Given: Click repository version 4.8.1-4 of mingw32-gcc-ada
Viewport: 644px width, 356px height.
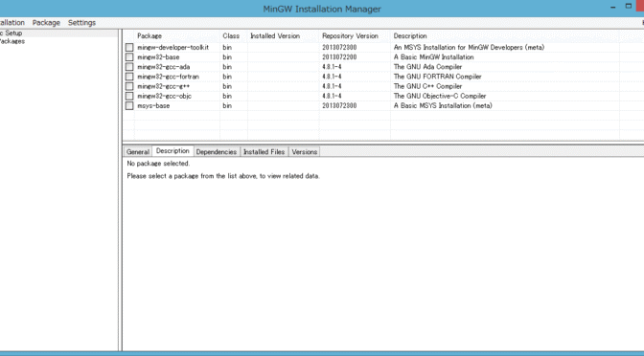Looking at the screenshot, I should tap(332, 67).
